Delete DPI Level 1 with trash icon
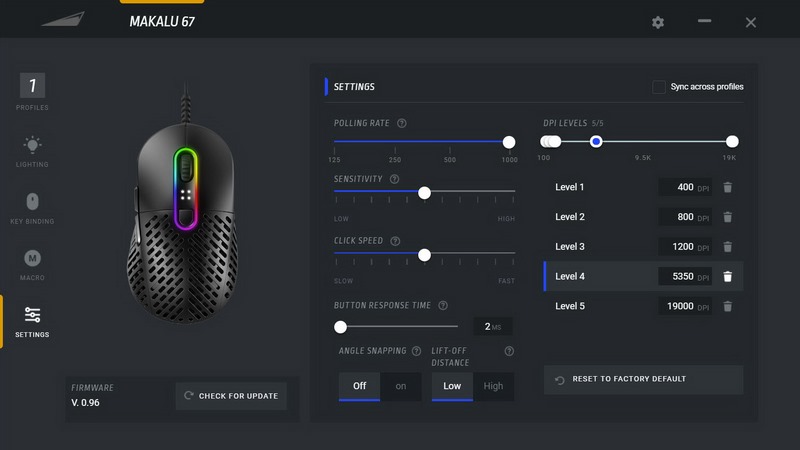This screenshot has height=450, width=800. pyautogui.click(x=728, y=187)
